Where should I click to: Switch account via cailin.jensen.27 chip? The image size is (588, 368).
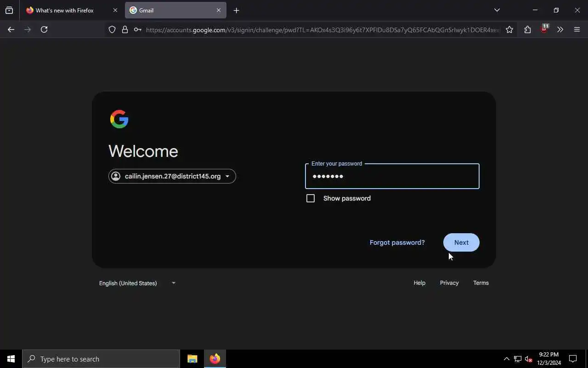[172, 176]
